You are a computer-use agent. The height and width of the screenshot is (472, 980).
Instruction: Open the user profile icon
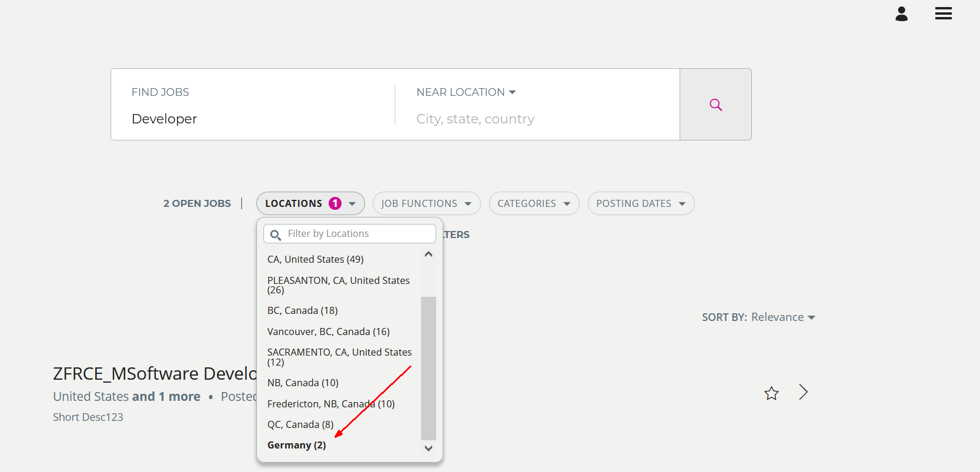(901, 14)
